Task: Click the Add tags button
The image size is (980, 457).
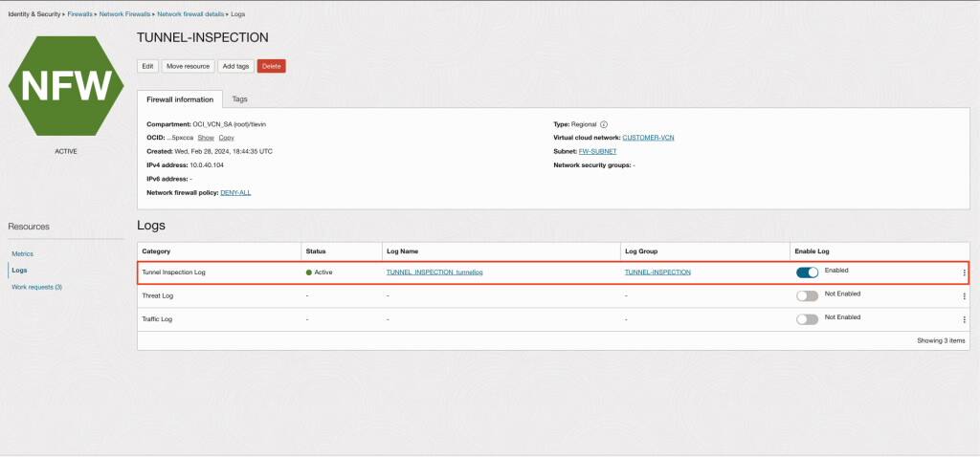Action: click(x=235, y=66)
